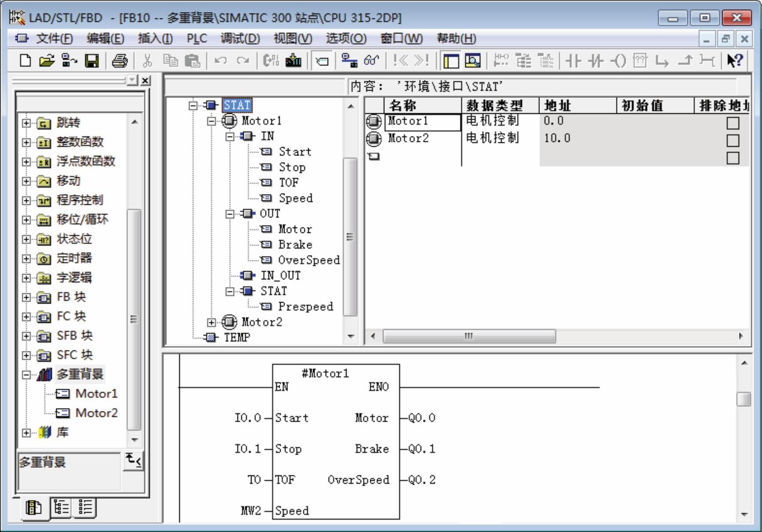This screenshot has height=532, width=762.
Task: Open the 选项(O) menu
Action: [346, 39]
